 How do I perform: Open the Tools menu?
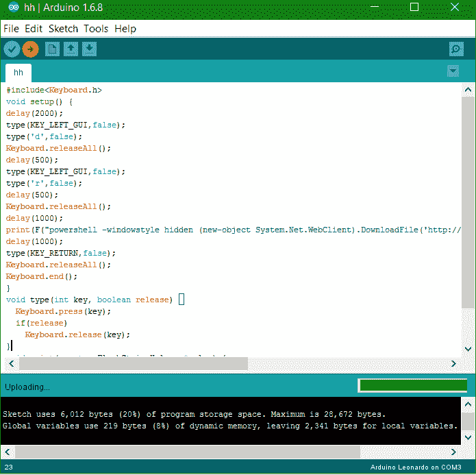pos(96,29)
